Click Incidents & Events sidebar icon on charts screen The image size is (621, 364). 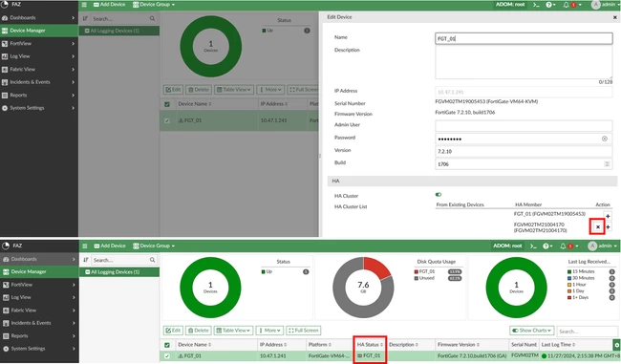point(6,323)
